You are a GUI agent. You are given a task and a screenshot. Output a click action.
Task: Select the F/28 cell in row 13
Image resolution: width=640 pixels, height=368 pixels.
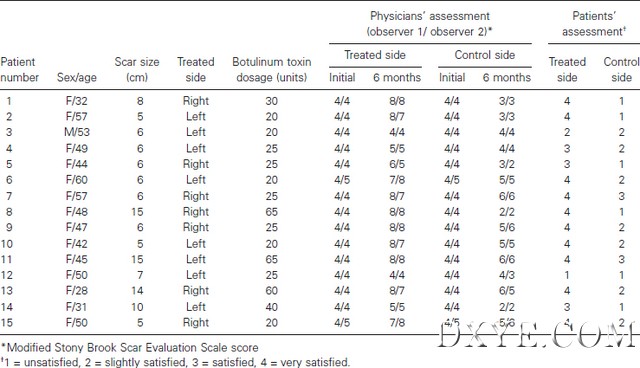pos(77,291)
